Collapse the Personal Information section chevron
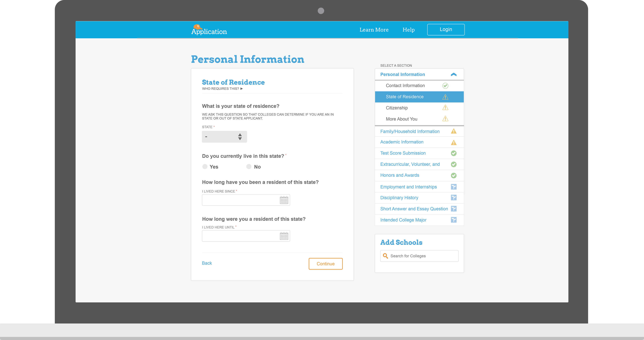 pos(453,74)
